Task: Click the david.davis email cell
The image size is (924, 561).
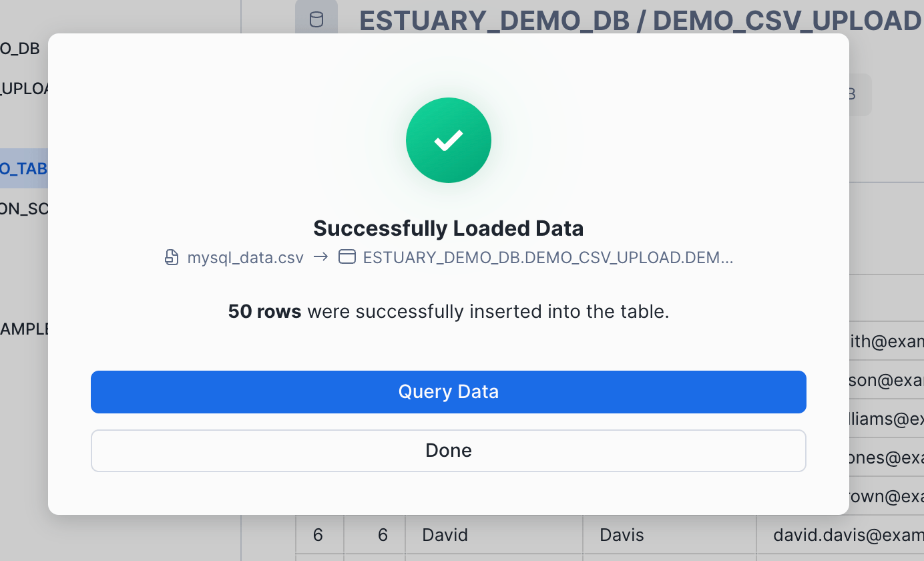Action: (x=847, y=534)
